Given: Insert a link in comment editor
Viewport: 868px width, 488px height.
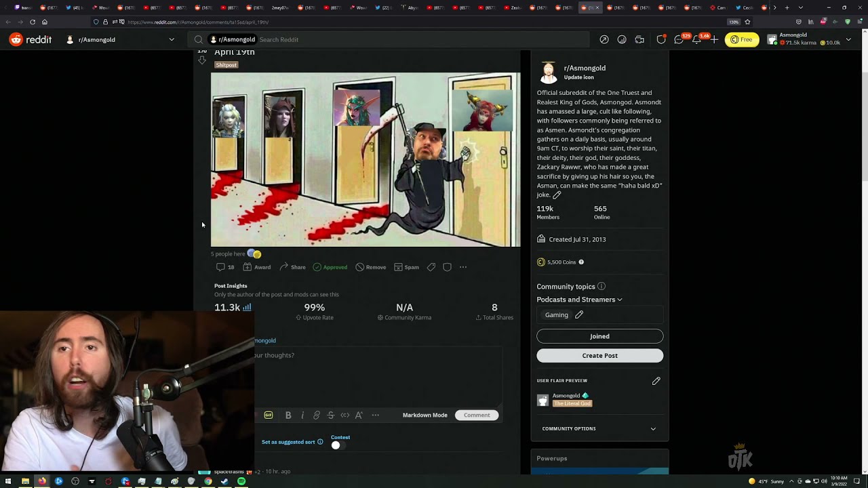Looking at the screenshot, I should (x=317, y=415).
